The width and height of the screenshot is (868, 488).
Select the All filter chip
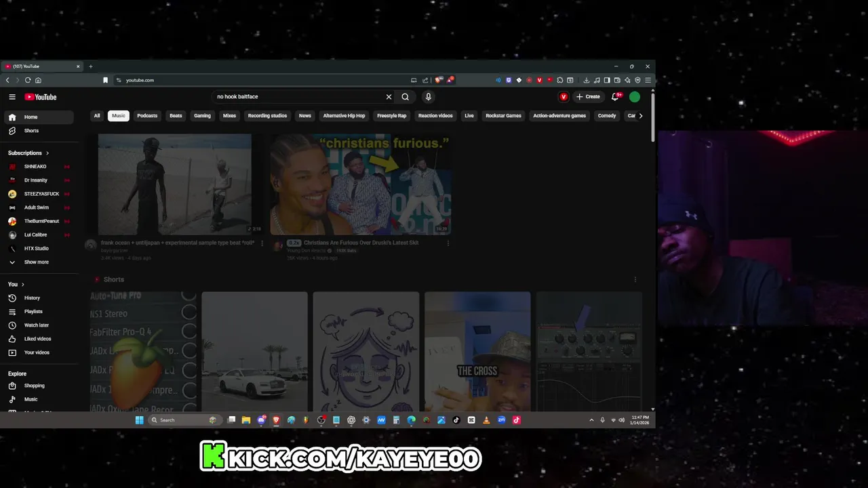pyautogui.click(x=97, y=116)
